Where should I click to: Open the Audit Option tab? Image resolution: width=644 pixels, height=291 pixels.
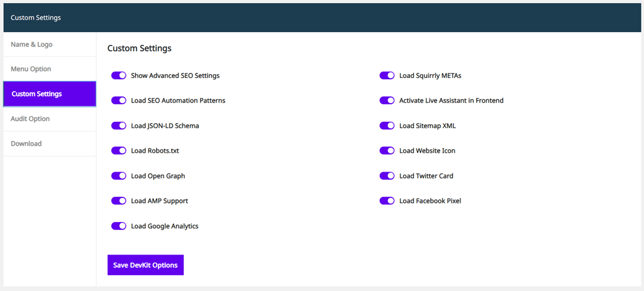pyautogui.click(x=50, y=119)
